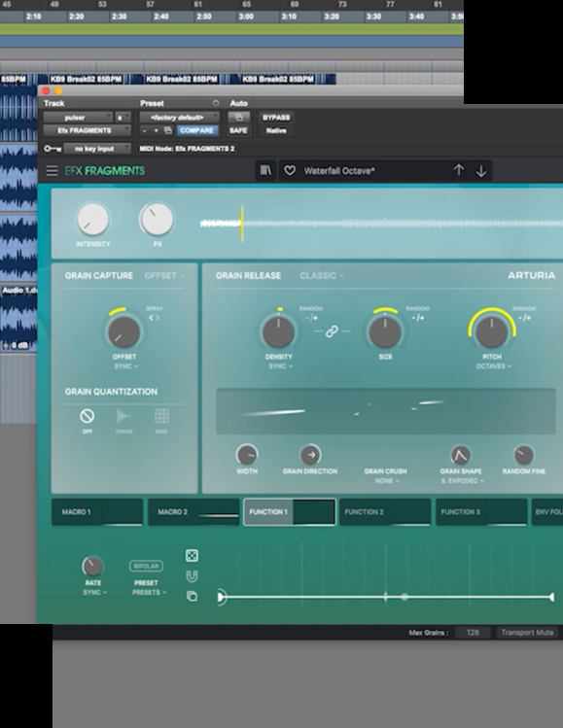The height and width of the screenshot is (728, 563).
Task: Select the MACRO 2 tab
Action: click(x=194, y=512)
